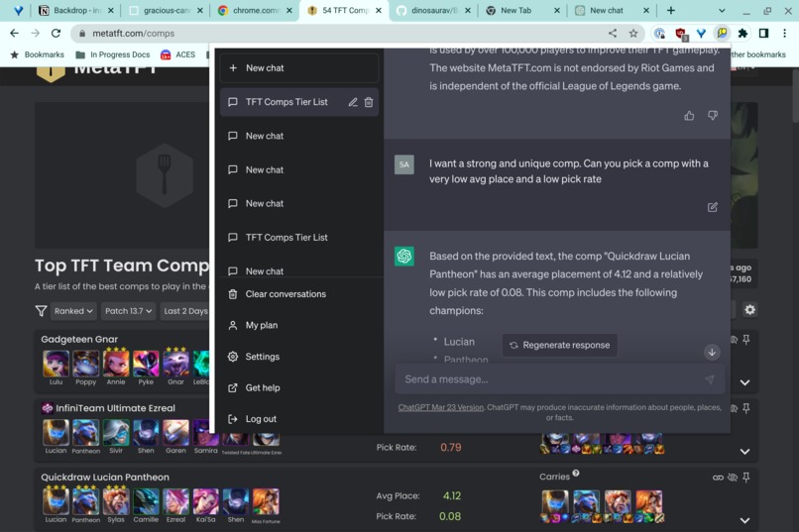The height and width of the screenshot is (532, 799).
Task: Open Patch 13.7 dropdown filter
Action: (128, 310)
